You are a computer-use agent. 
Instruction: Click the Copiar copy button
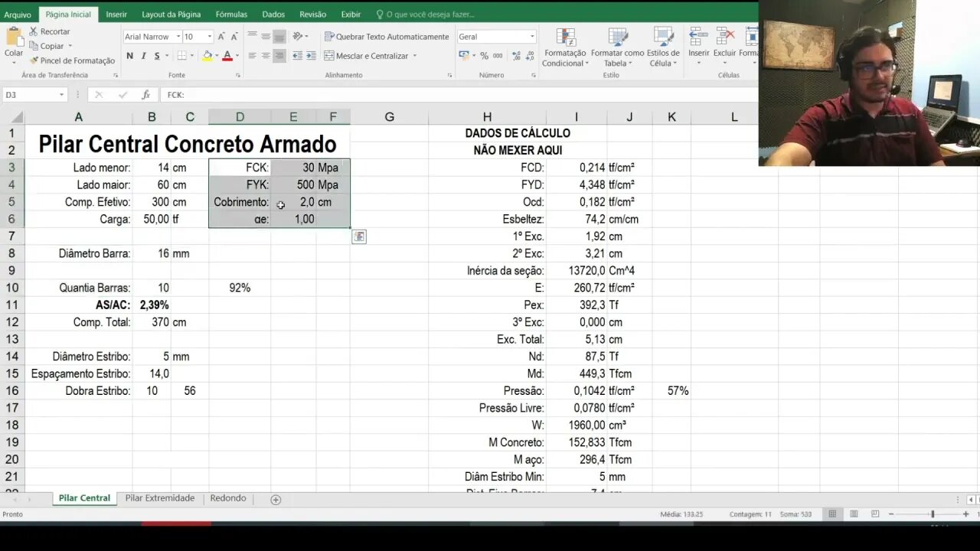pyautogui.click(x=47, y=46)
